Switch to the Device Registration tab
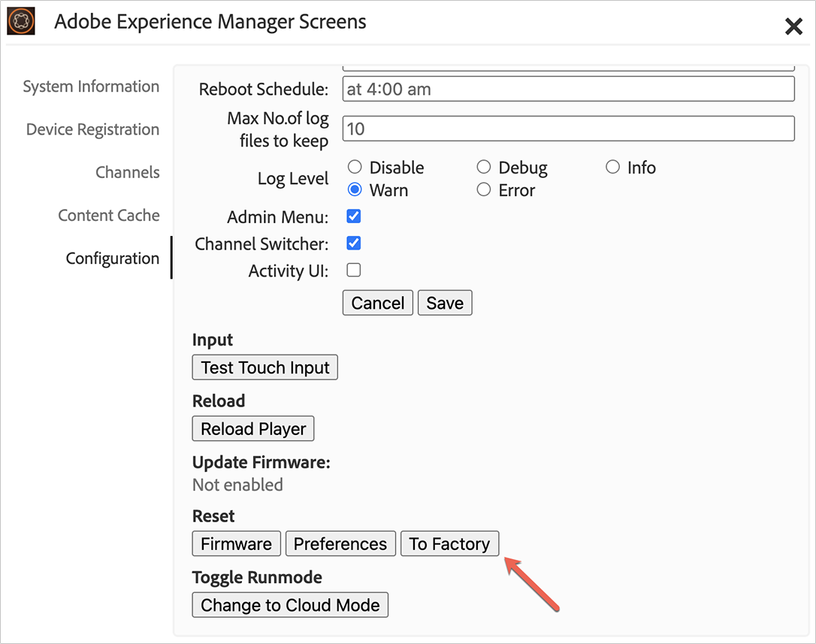Viewport: 816px width, 644px height. tap(92, 129)
